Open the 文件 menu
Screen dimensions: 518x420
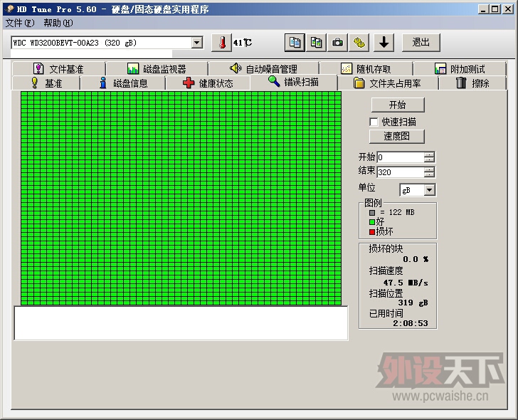coord(20,23)
